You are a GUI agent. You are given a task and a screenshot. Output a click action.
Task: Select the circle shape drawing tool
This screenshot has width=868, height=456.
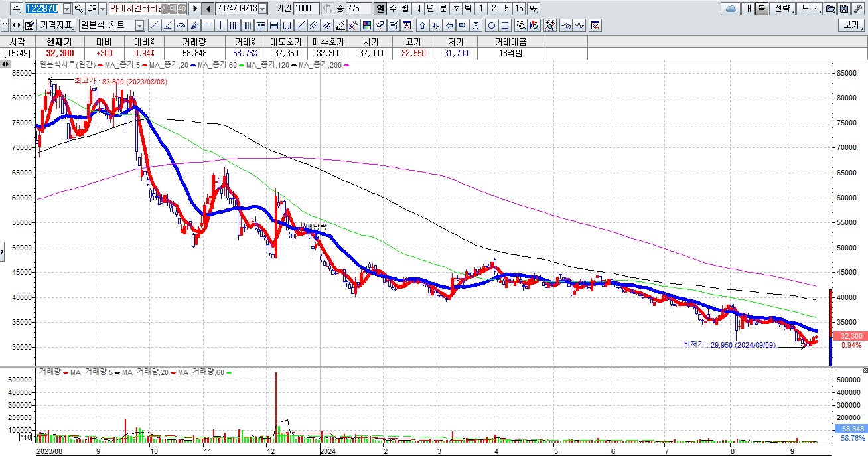pyautogui.click(x=492, y=25)
